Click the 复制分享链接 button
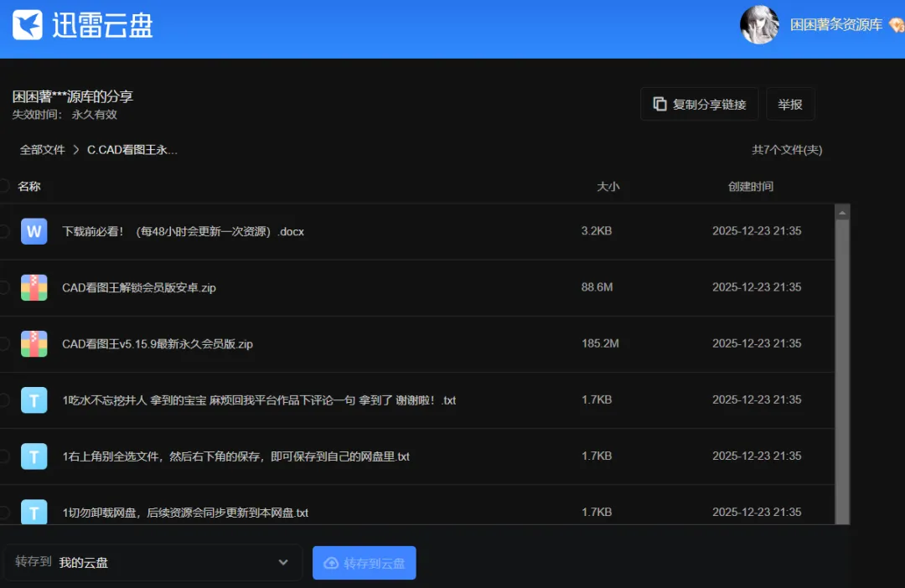Viewport: 905px width, 588px height. point(699,104)
